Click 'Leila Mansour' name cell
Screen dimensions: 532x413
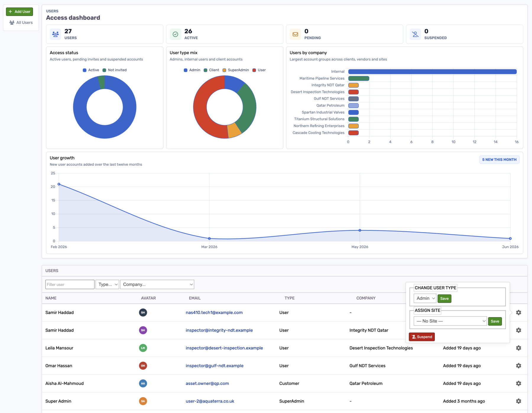pyautogui.click(x=59, y=348)
